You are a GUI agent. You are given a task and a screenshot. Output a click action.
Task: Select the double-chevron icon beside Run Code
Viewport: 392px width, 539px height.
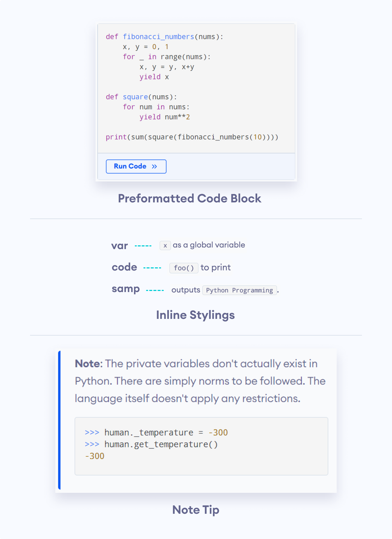(x=154, y=166)
